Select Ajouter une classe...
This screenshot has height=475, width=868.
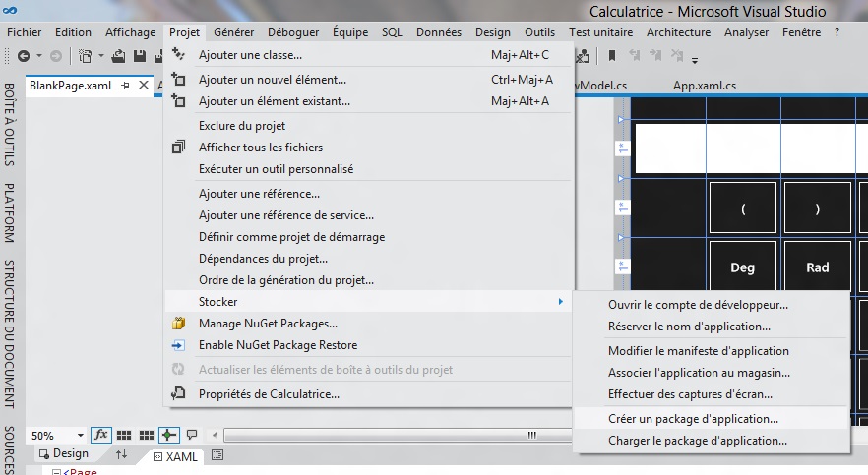369,55
